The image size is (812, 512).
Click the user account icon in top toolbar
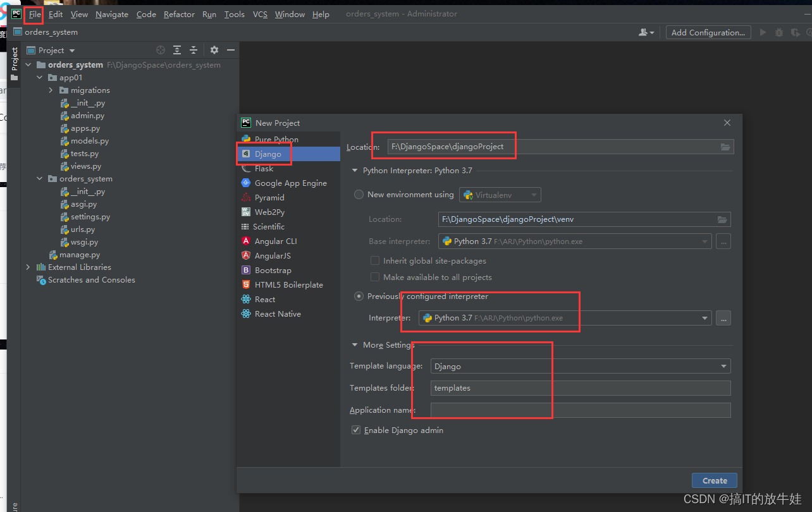[646, 32]
